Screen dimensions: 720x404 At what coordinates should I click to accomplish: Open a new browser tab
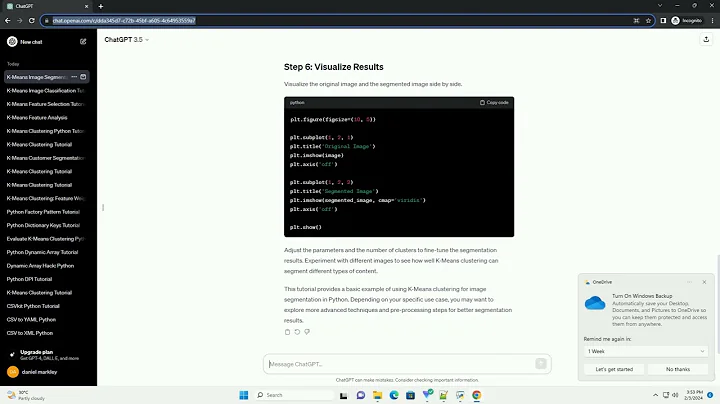(x=101, y=6)
